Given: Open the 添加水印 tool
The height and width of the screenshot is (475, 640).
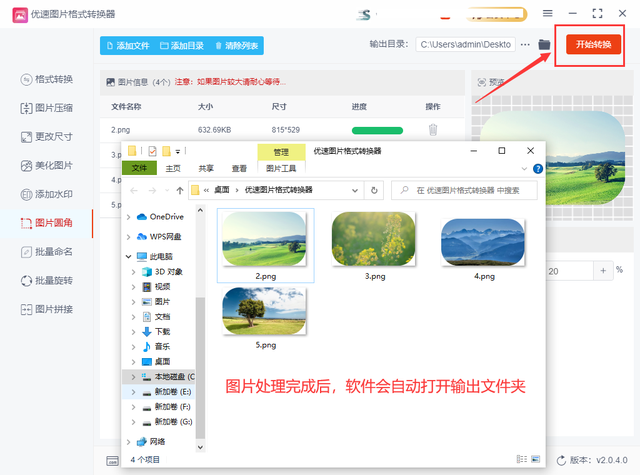Looking at the screenshot, I should click(47, 194).
